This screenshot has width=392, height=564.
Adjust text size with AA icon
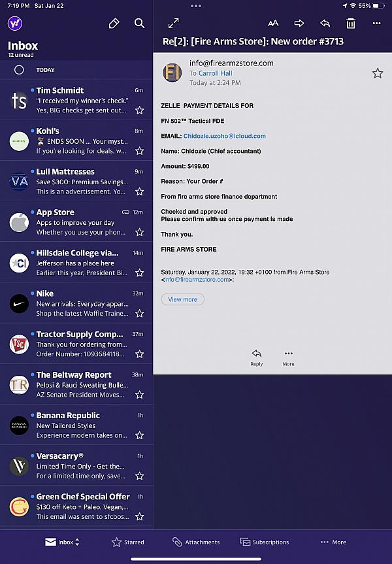tap(273, 24)
